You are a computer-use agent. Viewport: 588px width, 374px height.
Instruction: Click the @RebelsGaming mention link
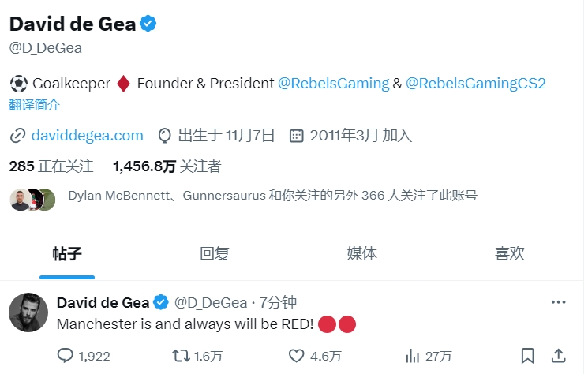click(x=334, y=83)
